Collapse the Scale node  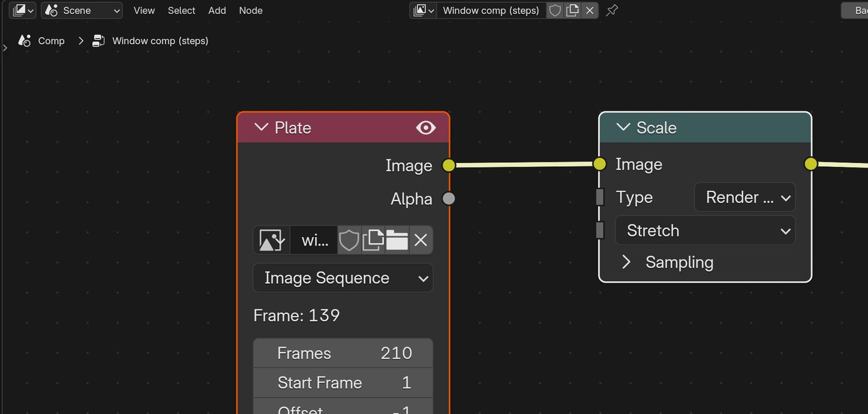coord(623,127)
